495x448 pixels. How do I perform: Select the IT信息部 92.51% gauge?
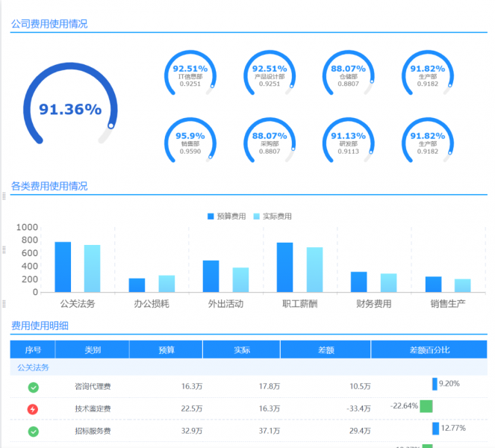click(190, 74)
